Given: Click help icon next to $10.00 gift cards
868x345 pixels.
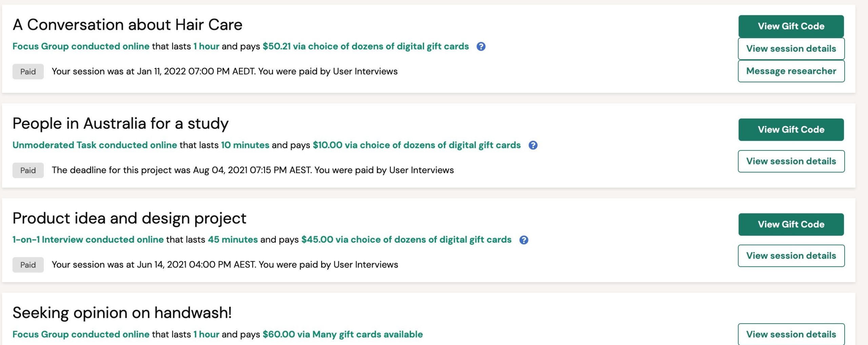Looking at the screenshot, I should tap(533, 145).
